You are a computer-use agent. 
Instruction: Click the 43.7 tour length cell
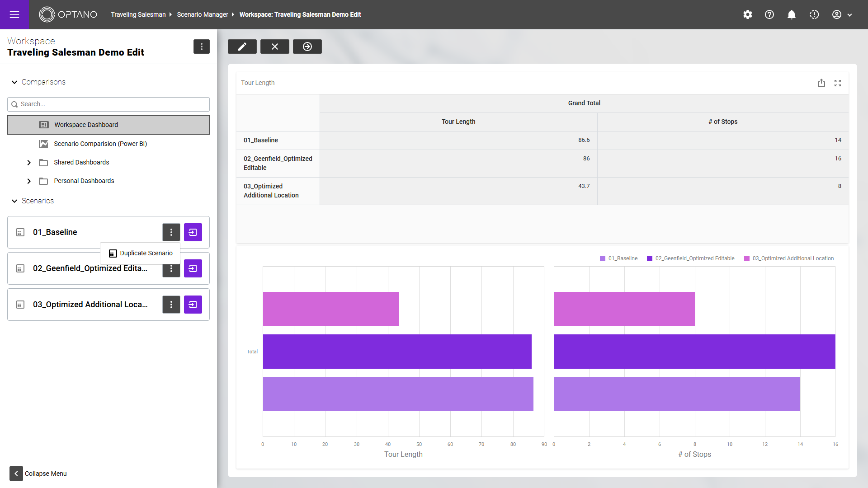tap(458, 191)
